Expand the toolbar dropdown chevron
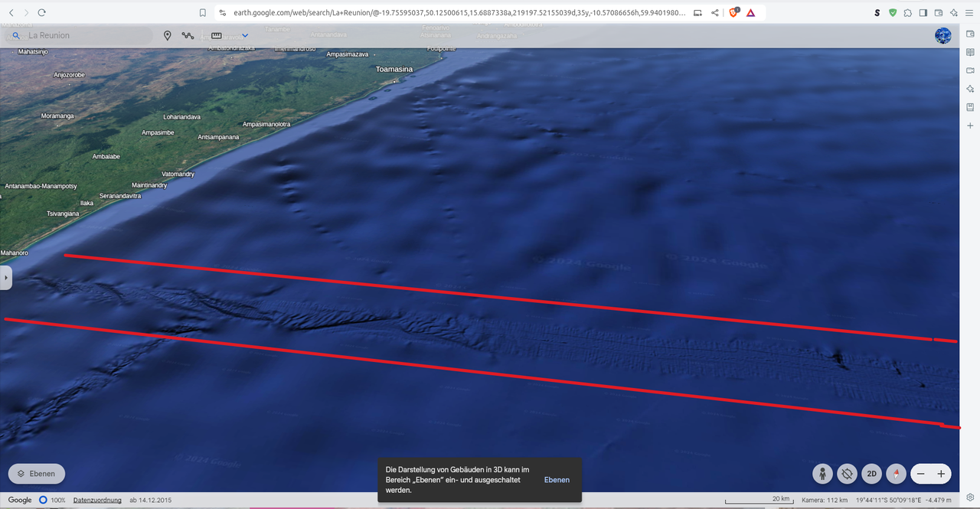This screenshot has height=509, width=980. pos(245,35)
